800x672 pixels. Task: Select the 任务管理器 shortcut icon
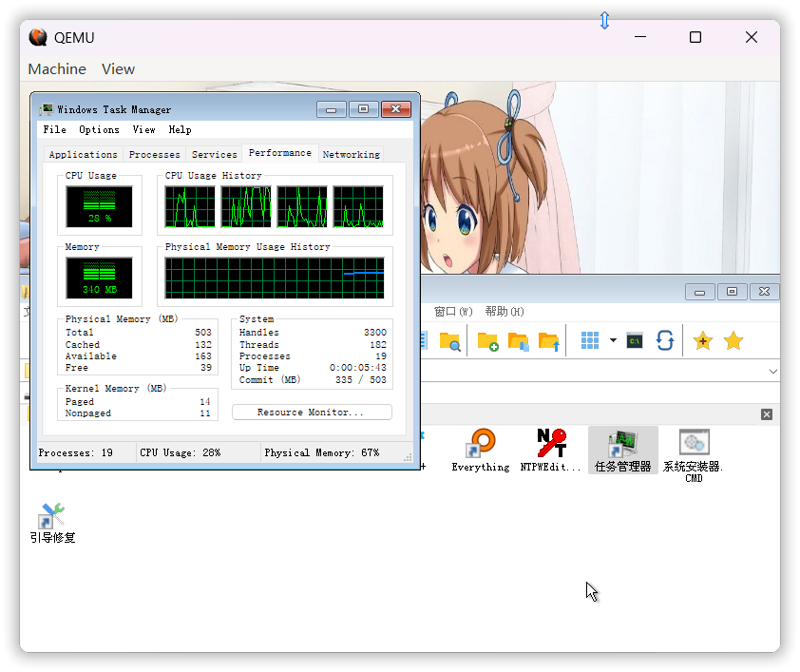623,451
